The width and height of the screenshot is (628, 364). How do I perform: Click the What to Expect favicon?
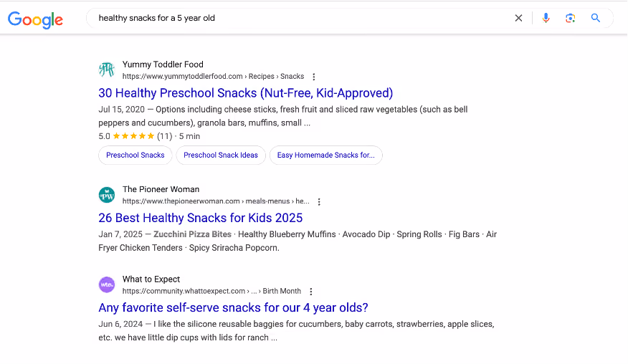[107, 284]
